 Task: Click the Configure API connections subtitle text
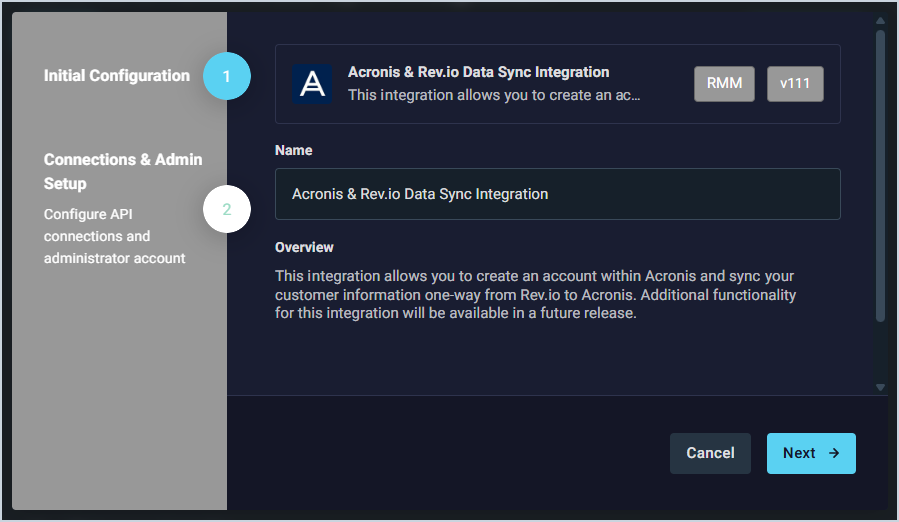coord(114,236)
